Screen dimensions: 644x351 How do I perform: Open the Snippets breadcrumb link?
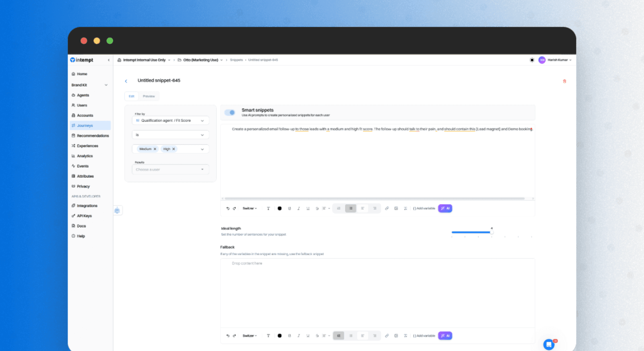(x=236, y=60)
